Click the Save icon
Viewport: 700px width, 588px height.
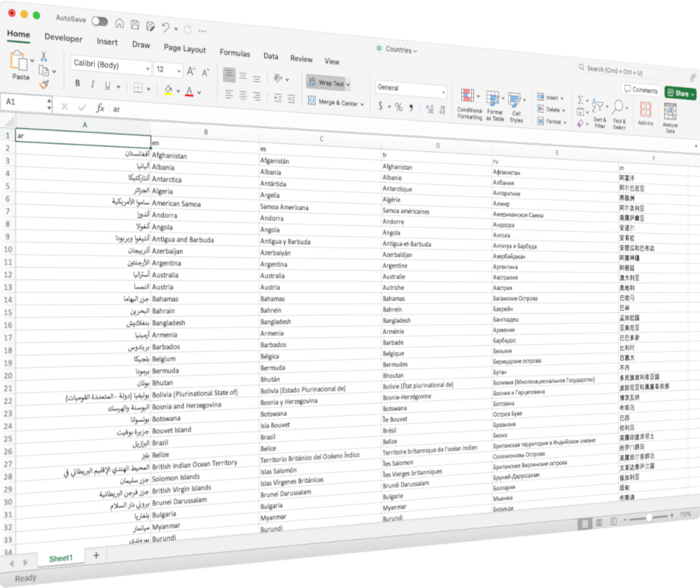pyautogui.click(x=135, y=24)
